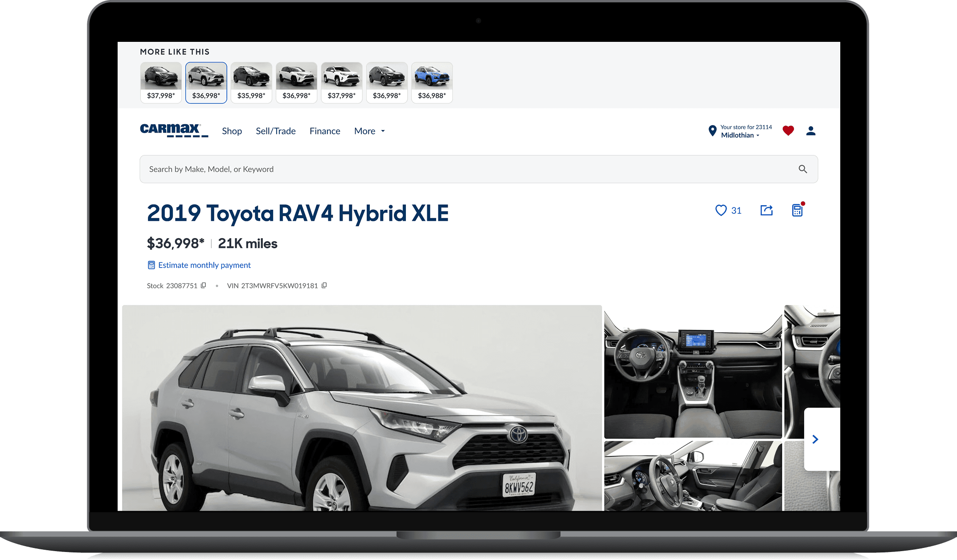Select the blue $36,988 similar car

click(x=432, y=83)
